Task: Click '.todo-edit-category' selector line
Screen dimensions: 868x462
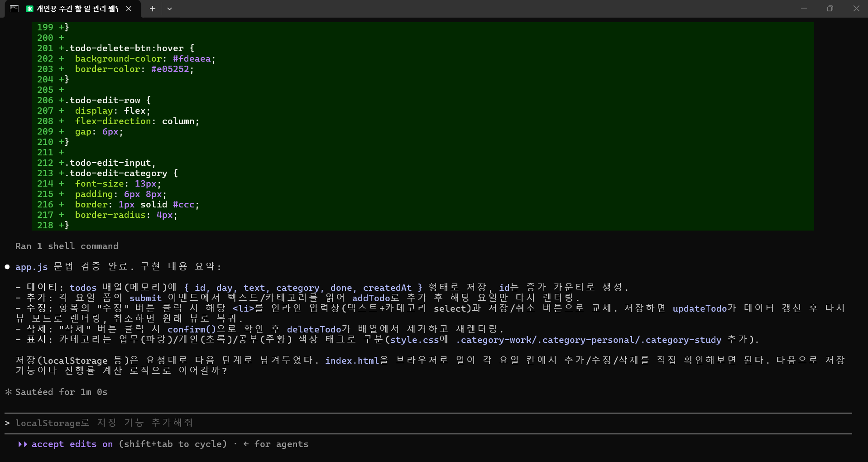Action: click(x=121, y=173)
